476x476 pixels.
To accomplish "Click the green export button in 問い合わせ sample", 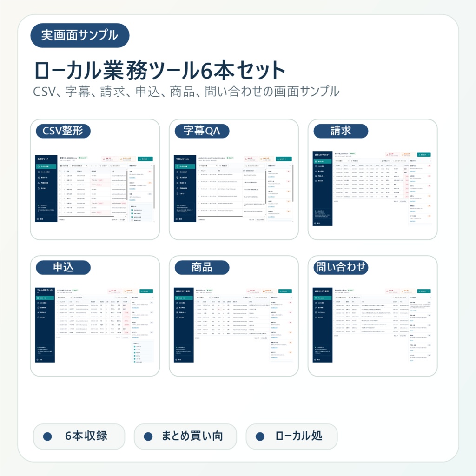I will click(x=424, y=291).
